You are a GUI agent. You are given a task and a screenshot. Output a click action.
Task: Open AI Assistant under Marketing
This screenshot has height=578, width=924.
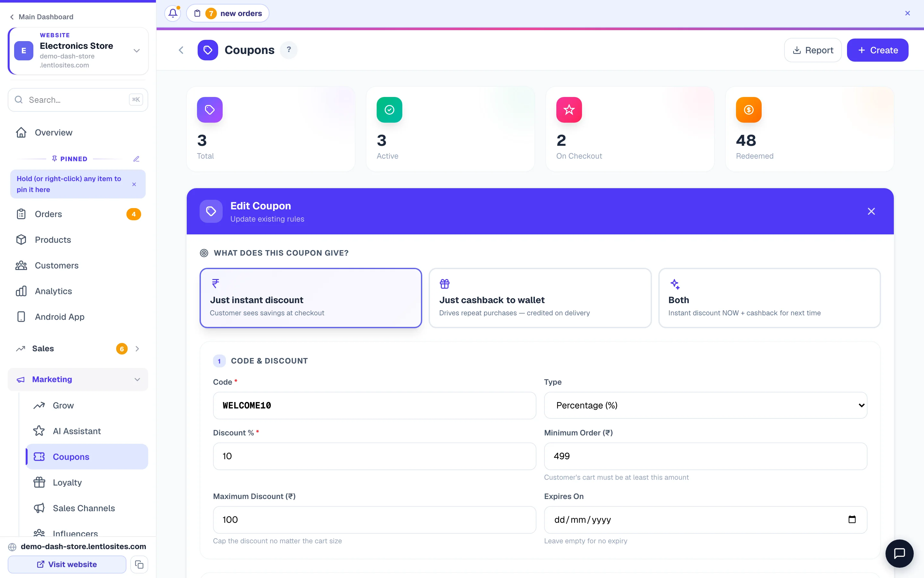click(x=87, y=431)
